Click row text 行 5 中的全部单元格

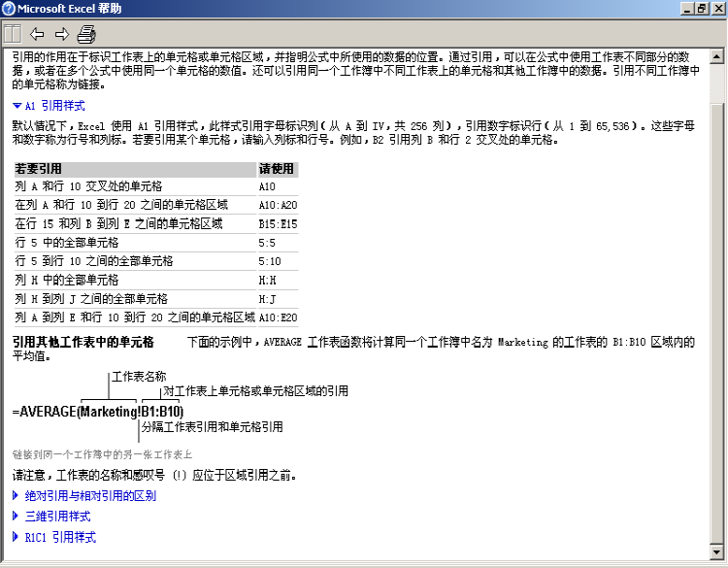point(67,243)
